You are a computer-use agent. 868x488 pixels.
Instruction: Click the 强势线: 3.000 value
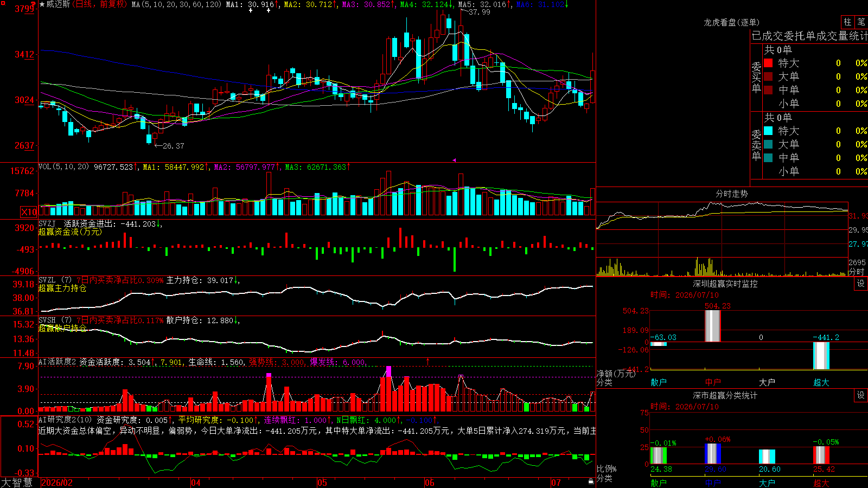tap(277, 362)
